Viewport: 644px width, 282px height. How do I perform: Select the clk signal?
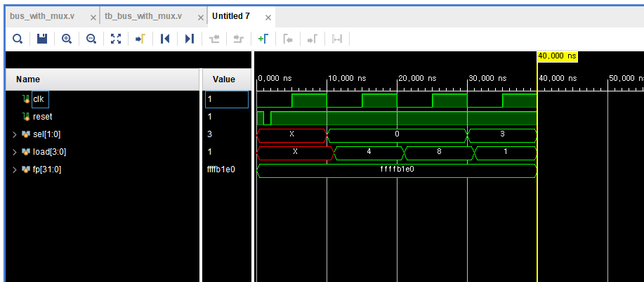tap(38, 99)
